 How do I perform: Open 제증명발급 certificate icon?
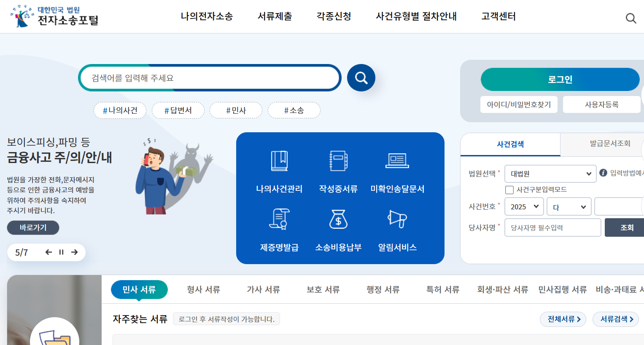279,219
